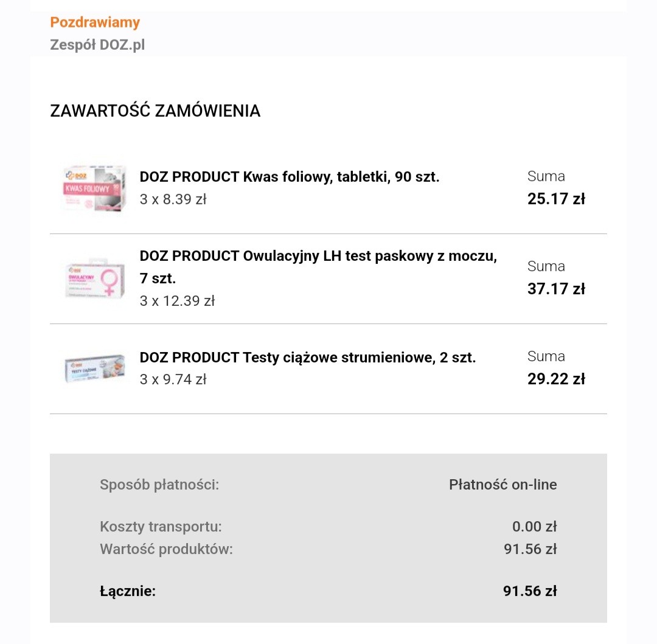Click the Pozdrawiamy orange greeting text
657x644 pixels.
click(95, 23)
